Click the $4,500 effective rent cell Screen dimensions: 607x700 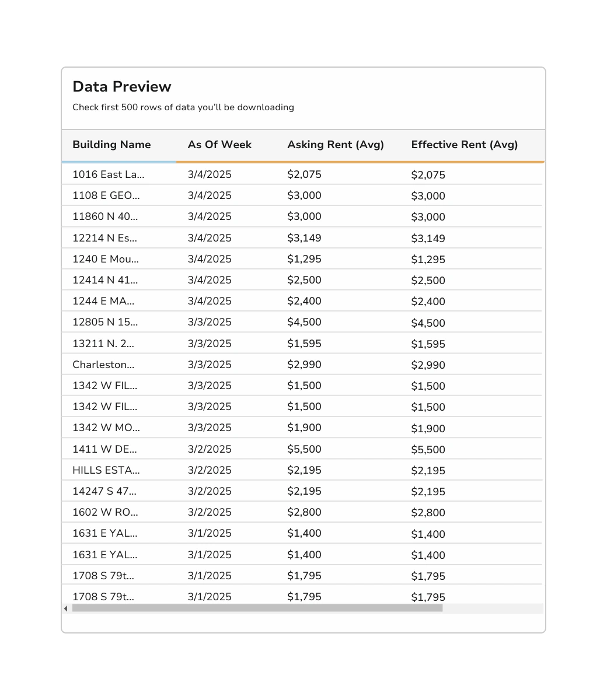428,323
